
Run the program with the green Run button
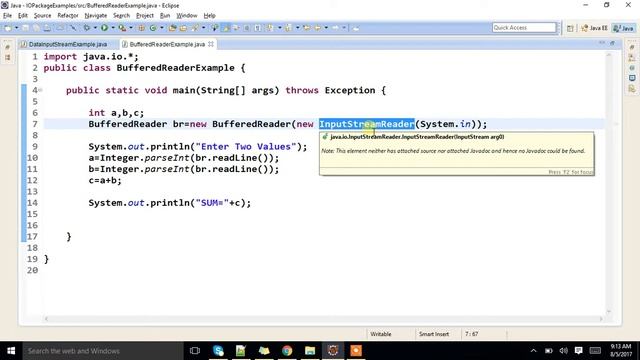pos(104,28)
